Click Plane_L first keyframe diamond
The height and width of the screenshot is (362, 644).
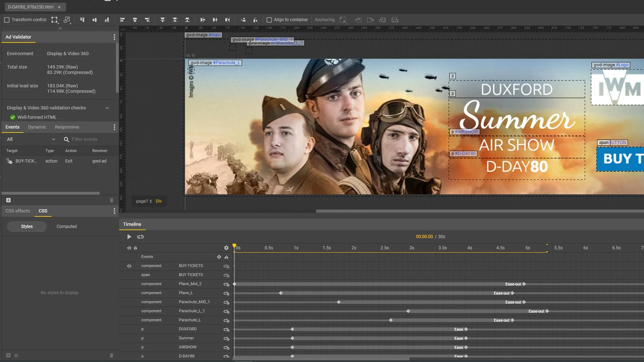[281, 293]
